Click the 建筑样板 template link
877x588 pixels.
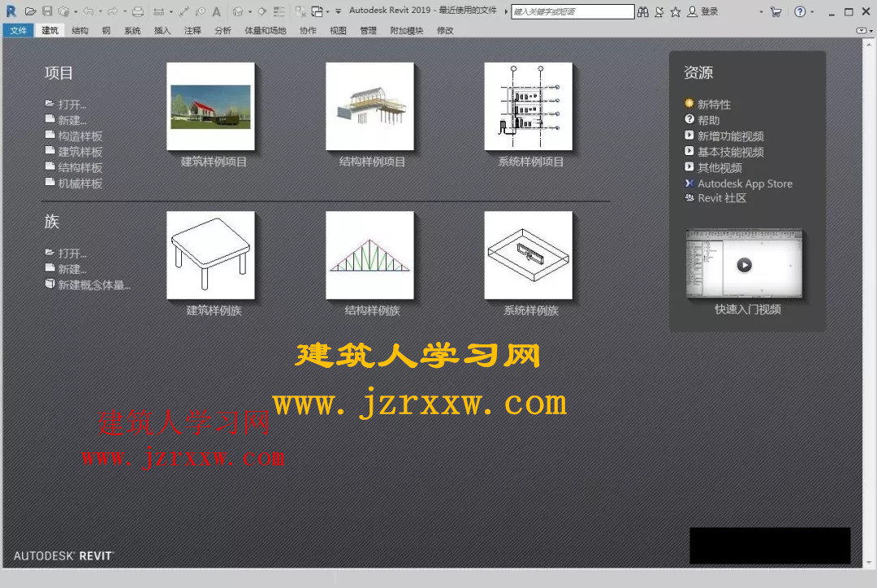74,151
